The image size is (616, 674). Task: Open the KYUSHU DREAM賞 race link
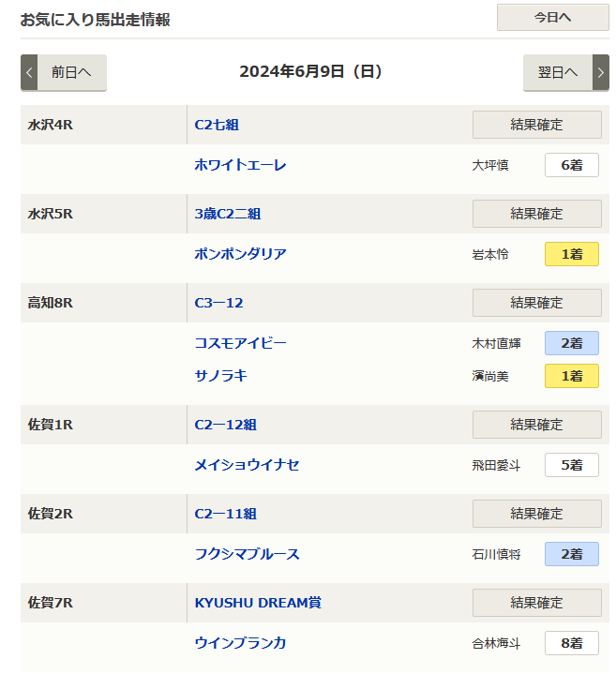263,603
